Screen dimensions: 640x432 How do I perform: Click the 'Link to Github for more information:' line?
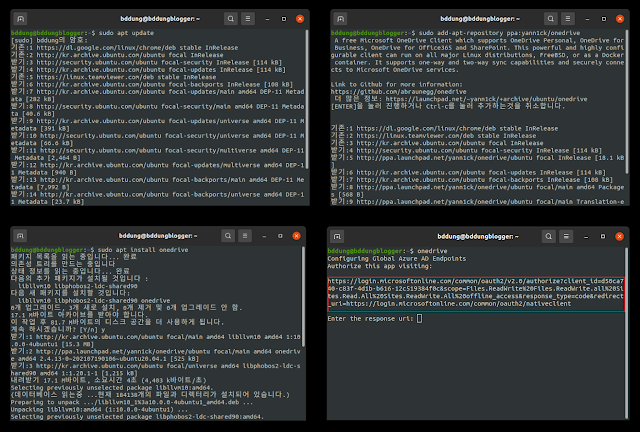(x=396, y=85)
